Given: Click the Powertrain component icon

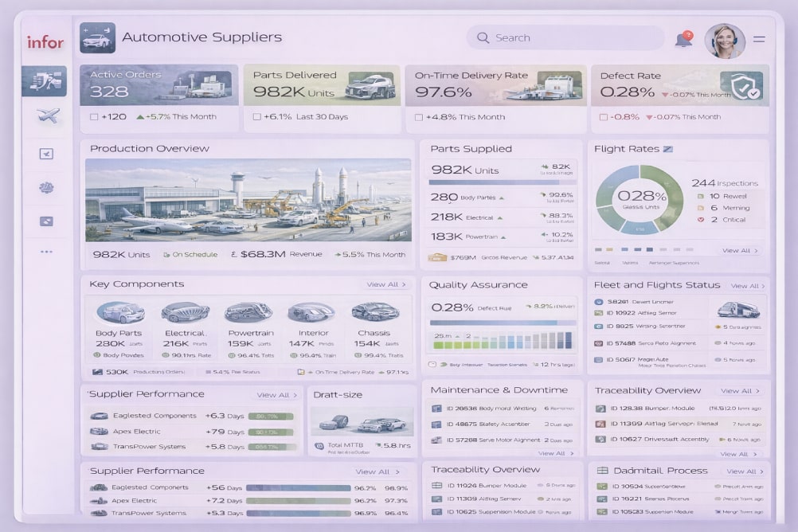Looking at the screenshot, I should pyautogui.click(x=248, y=312).
